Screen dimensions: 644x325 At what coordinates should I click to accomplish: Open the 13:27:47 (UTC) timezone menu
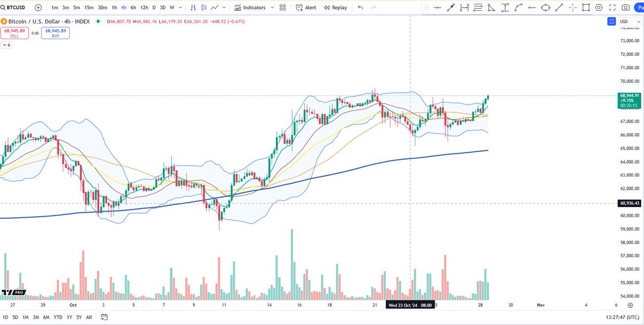pos(624,317)
